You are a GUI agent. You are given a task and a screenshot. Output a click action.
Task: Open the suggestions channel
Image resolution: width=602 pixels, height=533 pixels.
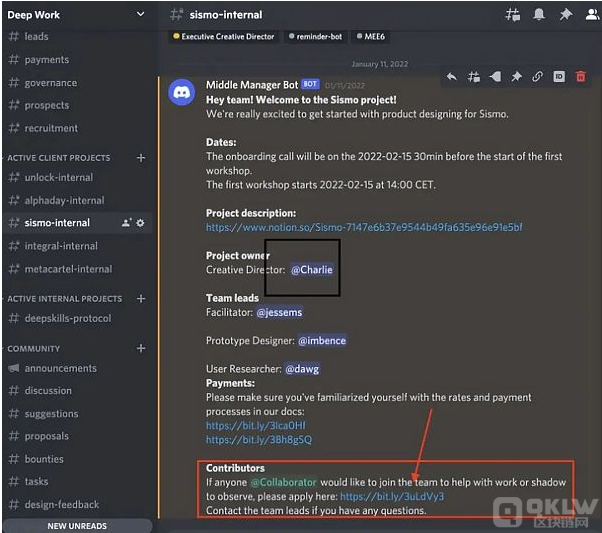point(77,414)
